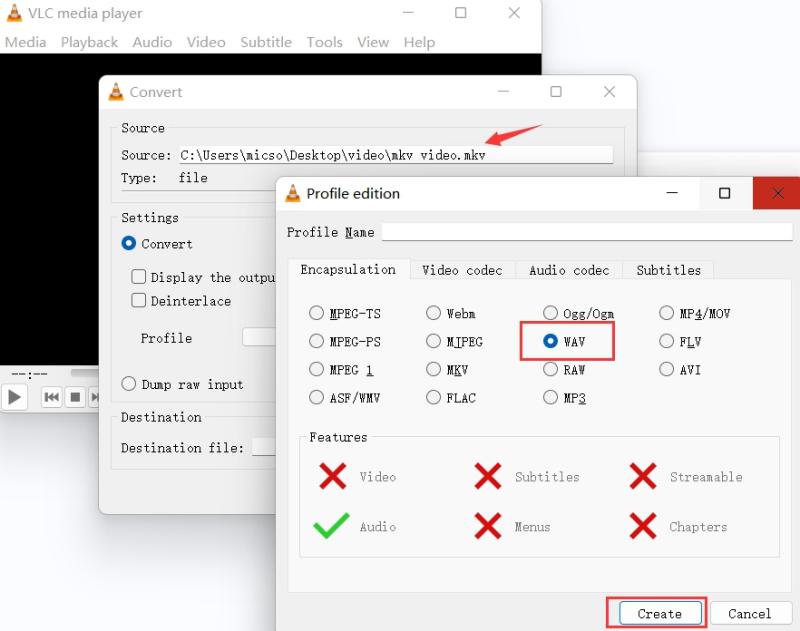
Task: Open the Media menu
Action: pyautogui.click(x=26, y=42)
